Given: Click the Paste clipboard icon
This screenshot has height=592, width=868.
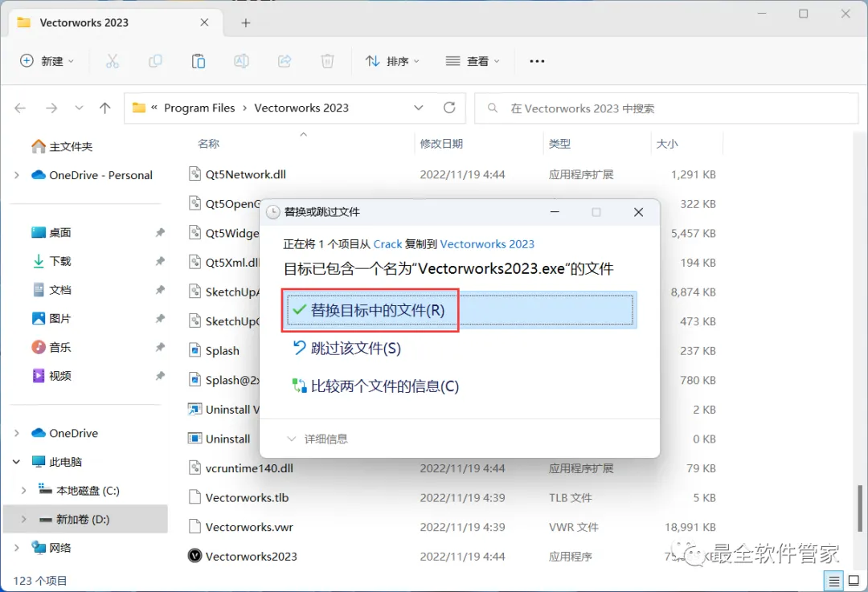Looking at the screenshot, I should pyautogui.click(x=199, y=61).
